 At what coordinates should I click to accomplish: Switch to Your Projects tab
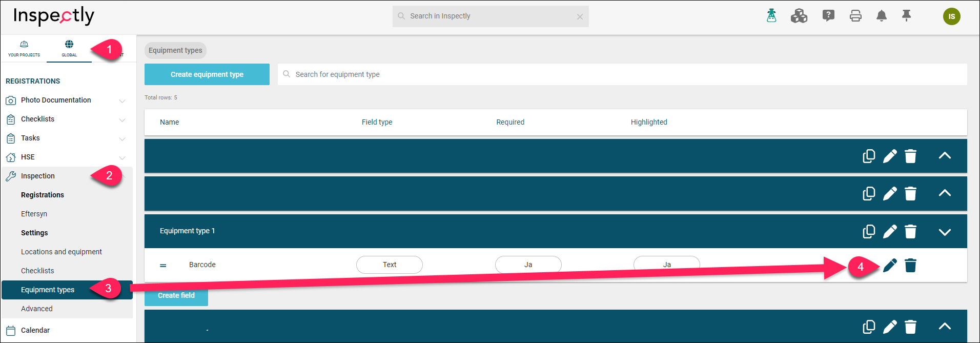[24, 49]
